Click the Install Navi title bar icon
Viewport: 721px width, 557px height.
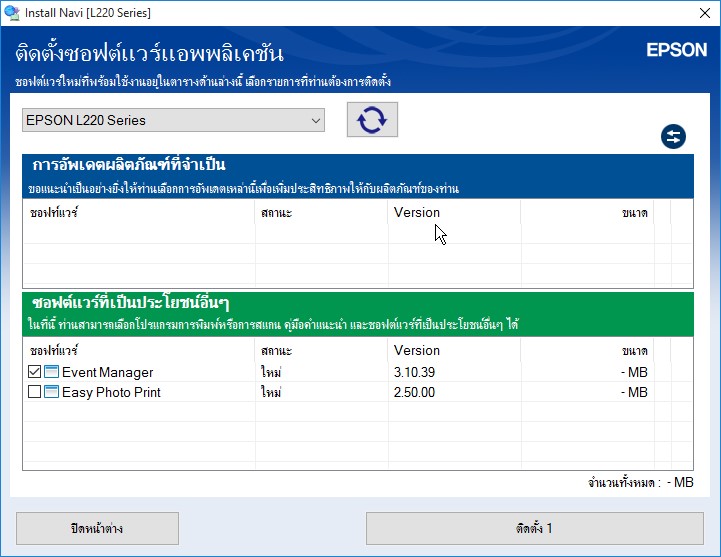(11, 12)
